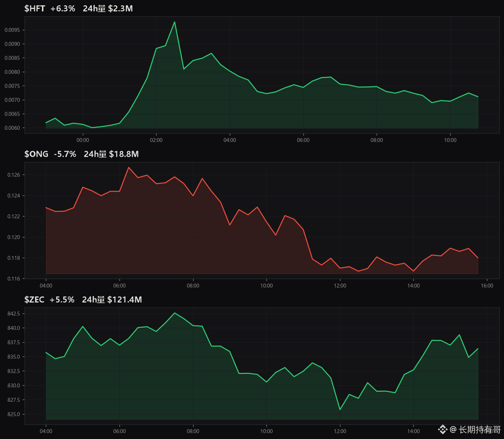Click the 24h volume $2.3M label
This screenshot has width=504, height=439.
coord(108,9)
